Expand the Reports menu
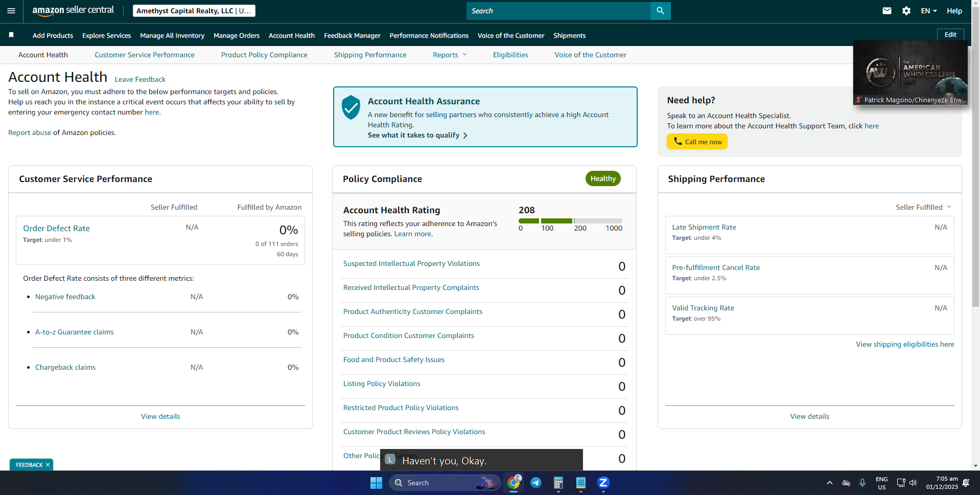 [x=450, y=55]
